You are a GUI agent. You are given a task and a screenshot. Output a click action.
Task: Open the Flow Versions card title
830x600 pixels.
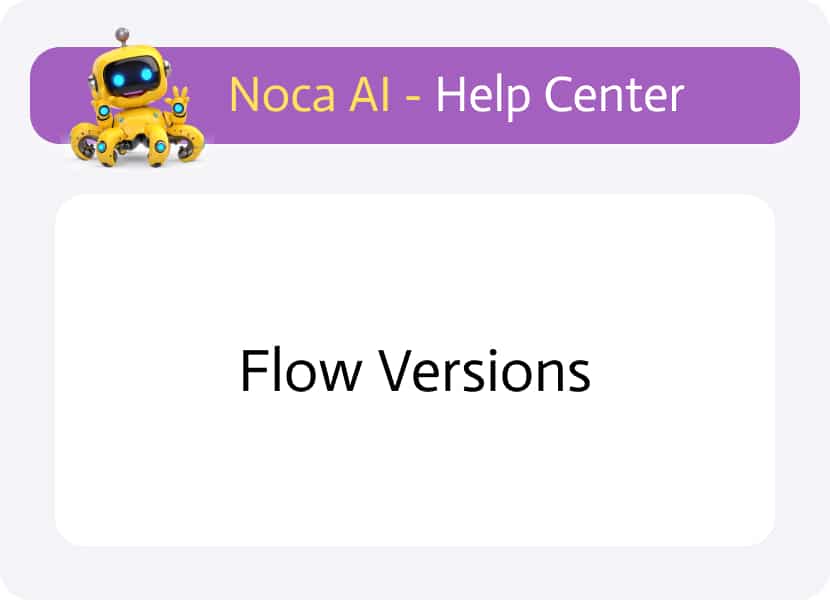coord(416,370)
